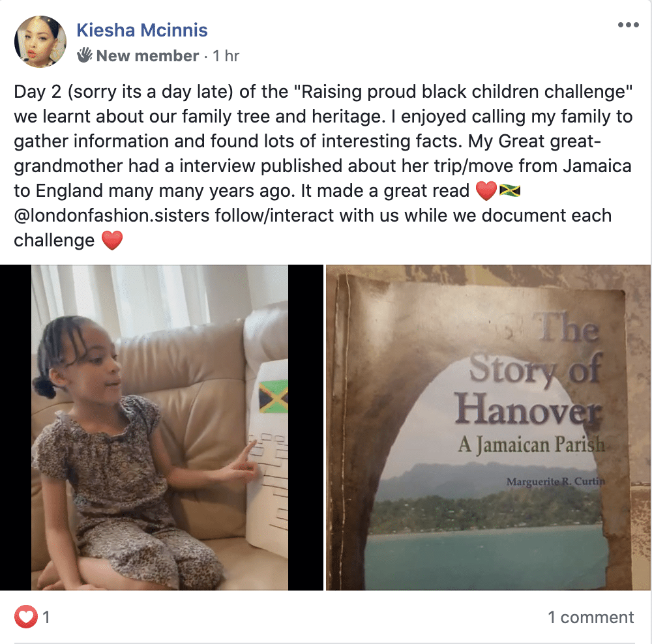The image size is (652, 644).
Task: Click the @londonfashion.sisters mention
Action: click(x=111, y=216)
